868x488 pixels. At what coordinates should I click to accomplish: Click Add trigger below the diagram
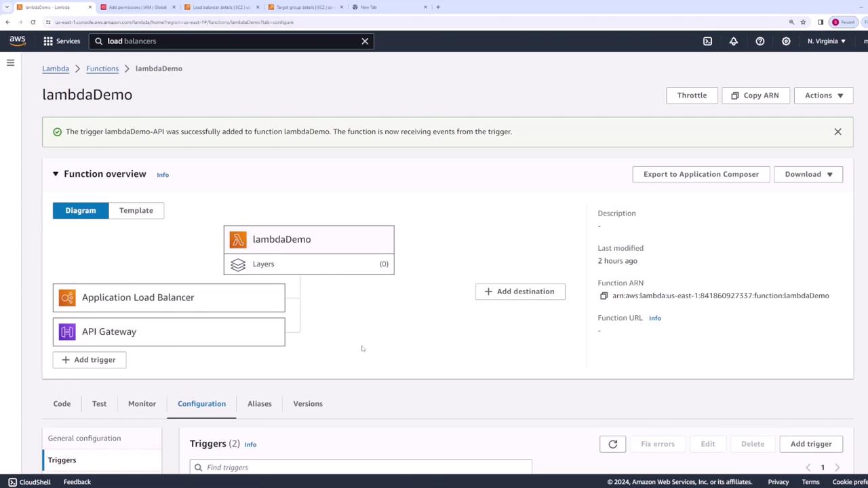89,360
